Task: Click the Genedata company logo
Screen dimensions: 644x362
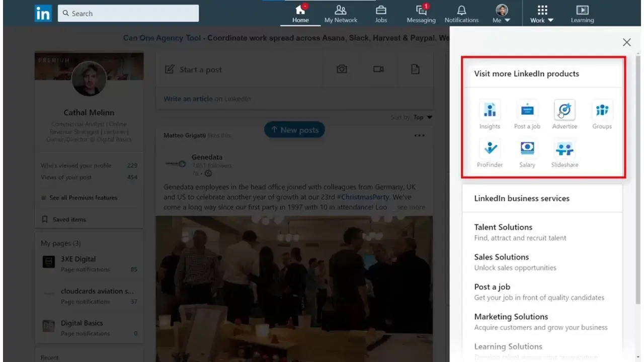Action: tap(175, 163)
